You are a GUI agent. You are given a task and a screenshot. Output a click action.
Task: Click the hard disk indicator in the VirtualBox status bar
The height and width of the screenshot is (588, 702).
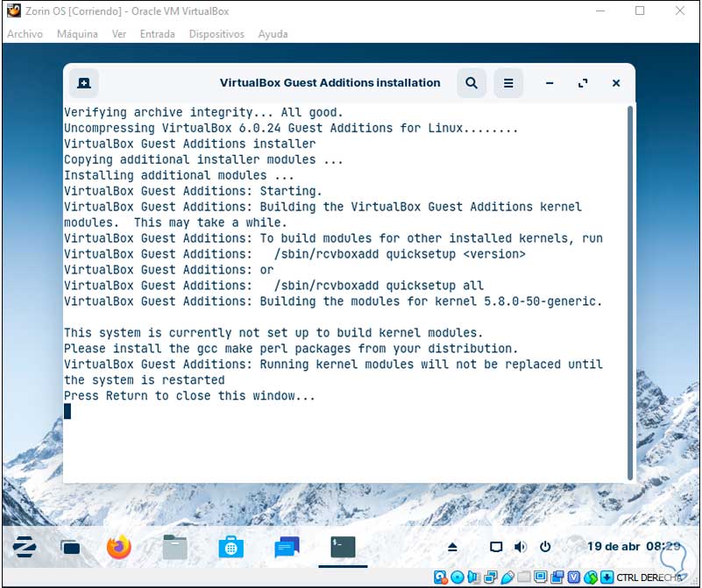coord(441,577)
